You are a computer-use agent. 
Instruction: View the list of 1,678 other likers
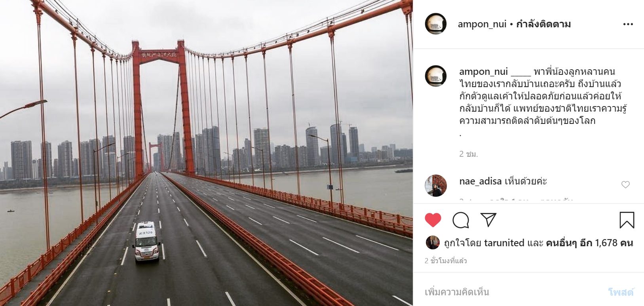pos(589,243)
